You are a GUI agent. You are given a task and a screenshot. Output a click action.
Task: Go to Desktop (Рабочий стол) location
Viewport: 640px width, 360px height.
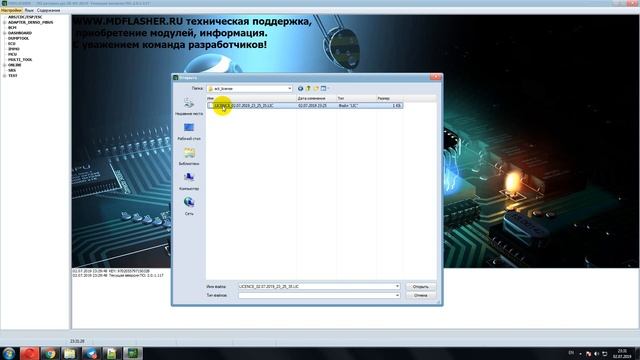point(189,131)
